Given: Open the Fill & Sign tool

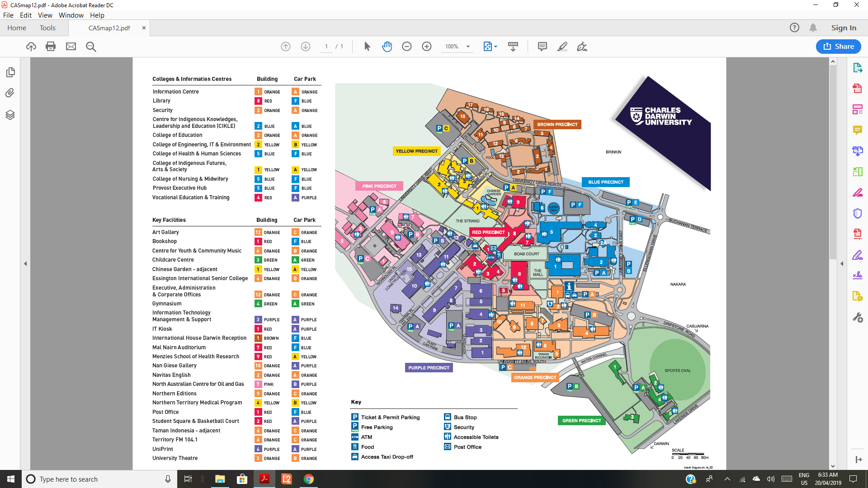Looking at the screenshot, I should pyautogui.click(x=858, y=255).
